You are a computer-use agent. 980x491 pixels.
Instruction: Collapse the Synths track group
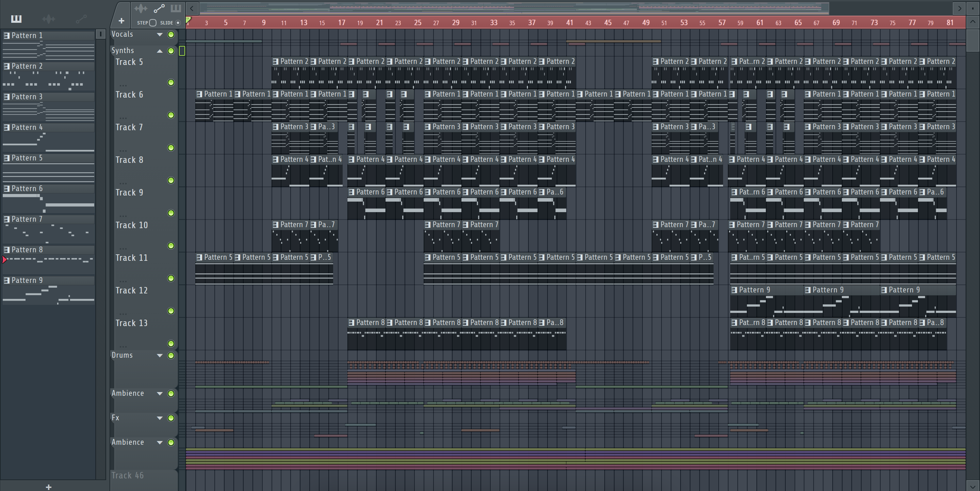[x=160, y=51]
